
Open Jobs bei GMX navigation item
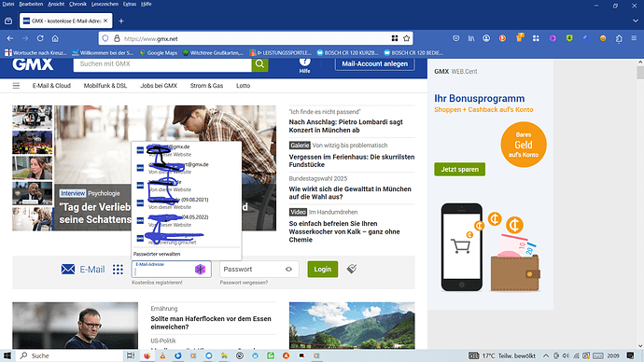[159, 86]
